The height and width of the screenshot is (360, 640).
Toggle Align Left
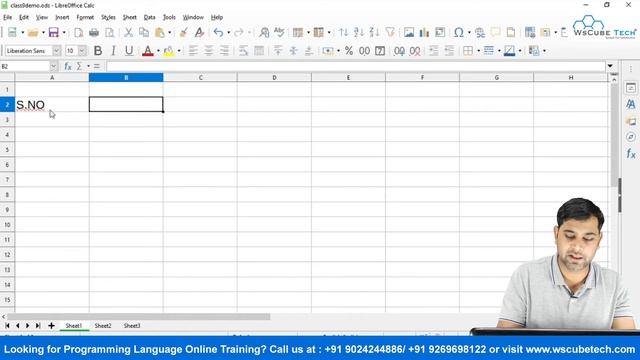[193, 51]
